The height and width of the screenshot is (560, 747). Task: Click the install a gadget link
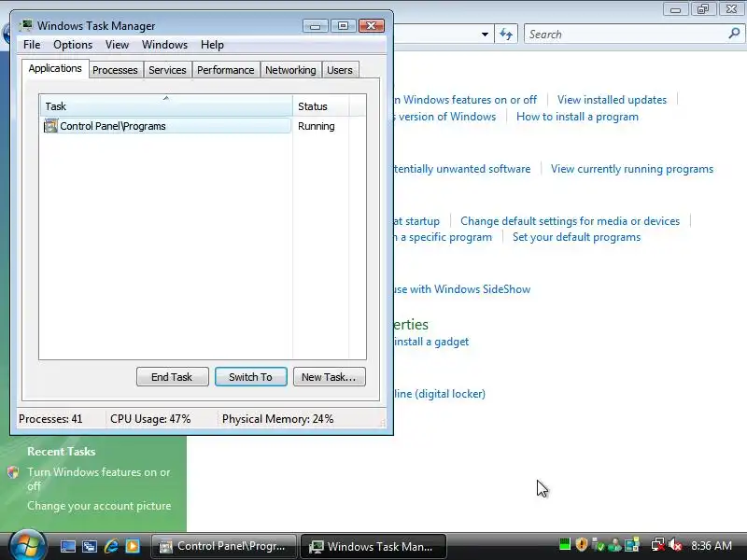point(431,342)
